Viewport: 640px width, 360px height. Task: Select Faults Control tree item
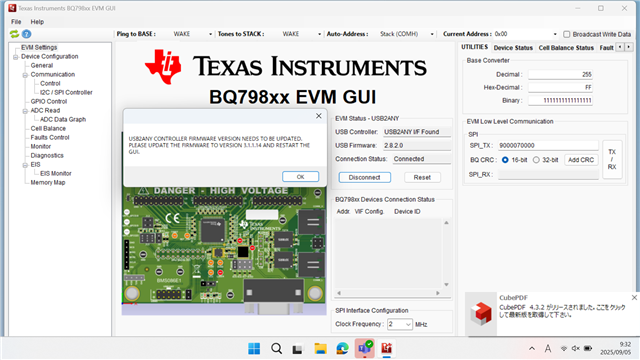pyautogui.click(x=50, y=137)
